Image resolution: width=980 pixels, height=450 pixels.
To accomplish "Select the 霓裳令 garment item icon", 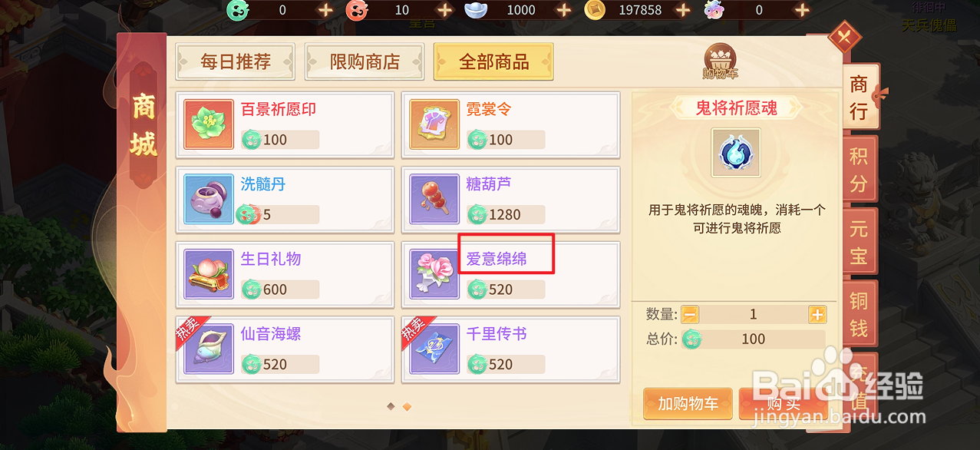I will point(435,124).
